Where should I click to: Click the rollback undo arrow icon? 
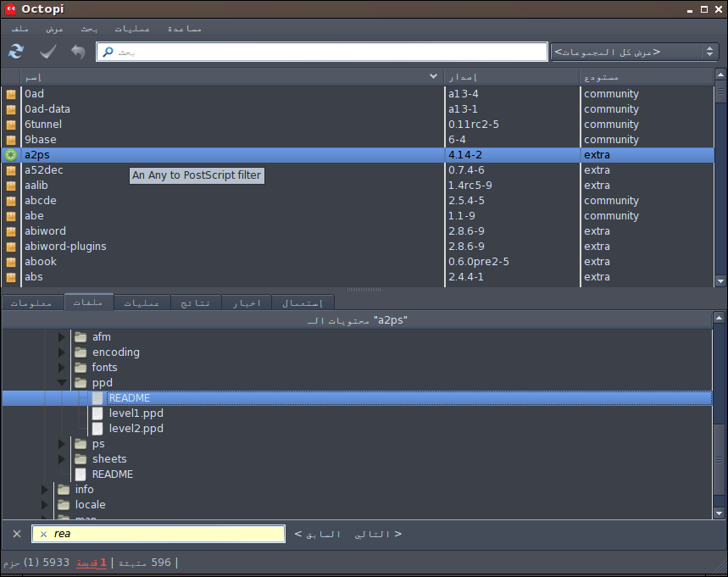coord(78,51)
